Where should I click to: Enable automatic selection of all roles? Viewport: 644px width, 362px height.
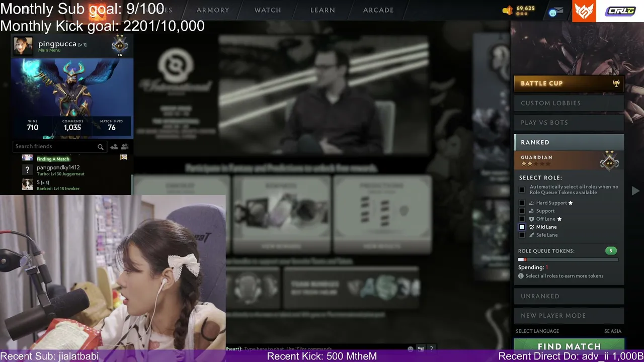click(522, 190)
